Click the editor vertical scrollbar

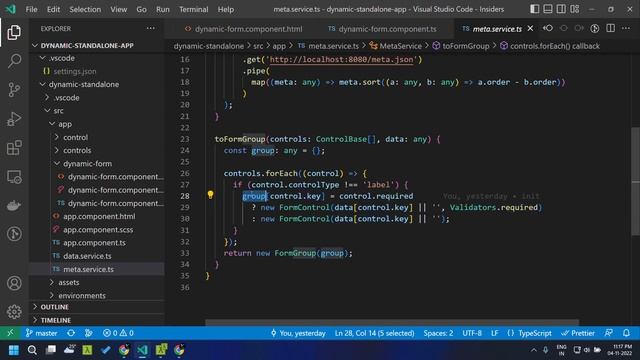tap(636, 181)
